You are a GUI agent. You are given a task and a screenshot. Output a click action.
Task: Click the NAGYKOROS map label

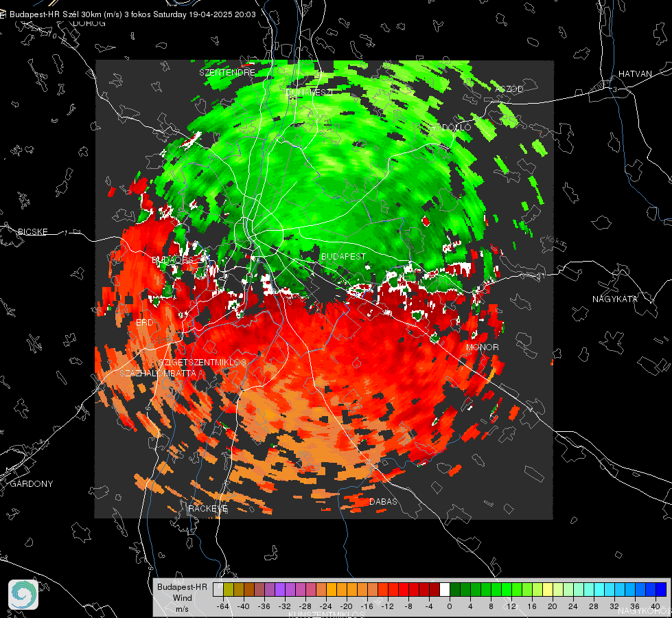click(645, 610)
